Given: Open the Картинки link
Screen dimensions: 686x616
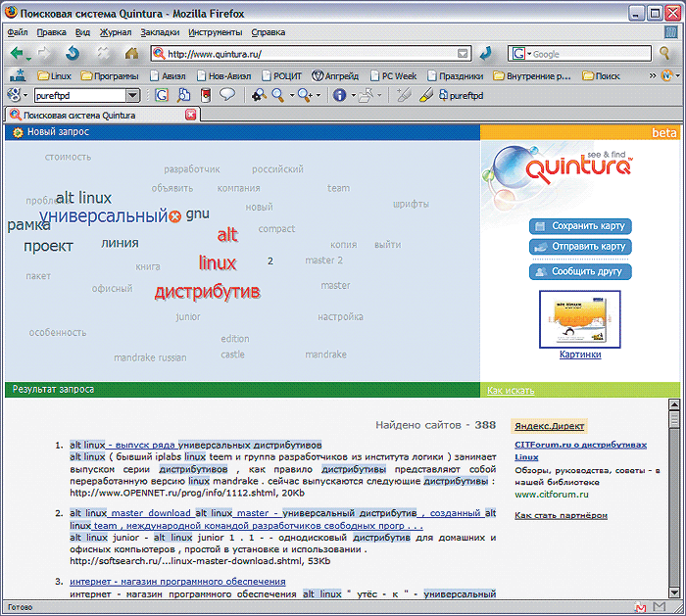Looking at the screenshot, I should [580, 355].
